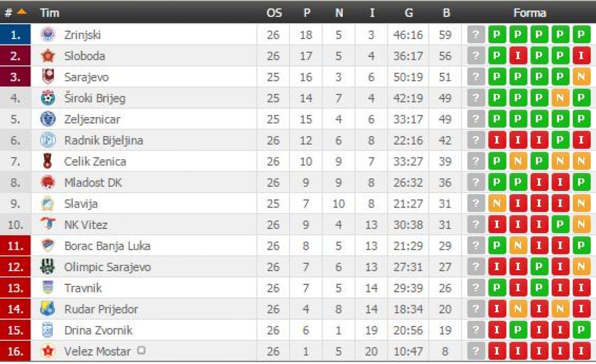Click the small square icon beside Velez Mostar
596x364 pixels.
click(x=141, y=350)
